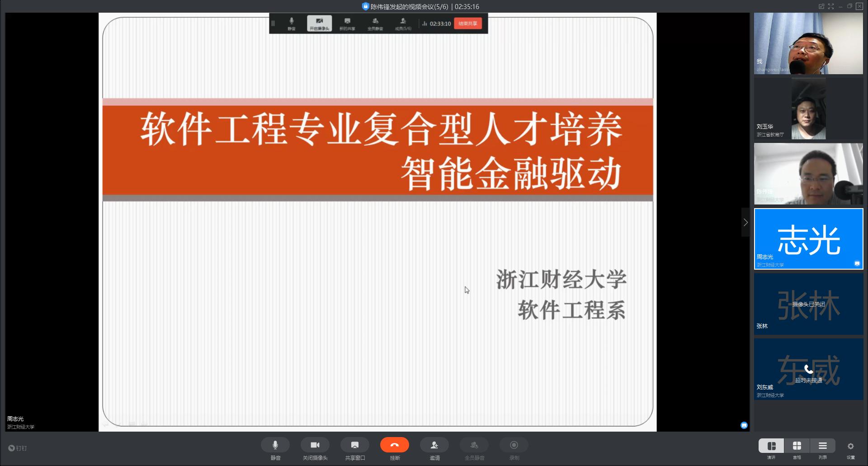This screenshot has height=466, width=868.
Task: Select 周志光 participant tile
Action: click(808, 239)
